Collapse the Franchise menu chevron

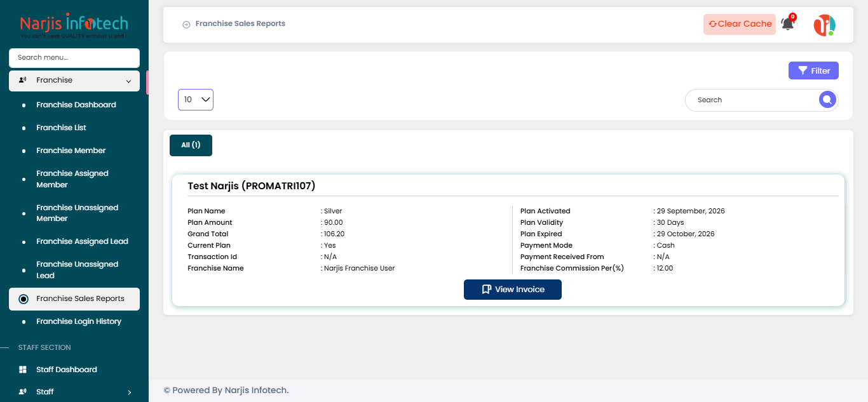coord(128,81)
